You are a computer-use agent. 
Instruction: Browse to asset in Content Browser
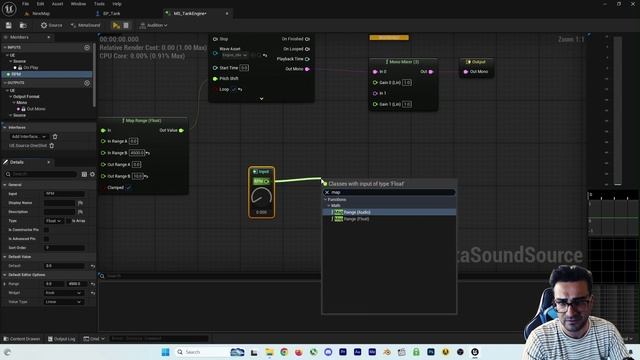[x=23, y=25]
